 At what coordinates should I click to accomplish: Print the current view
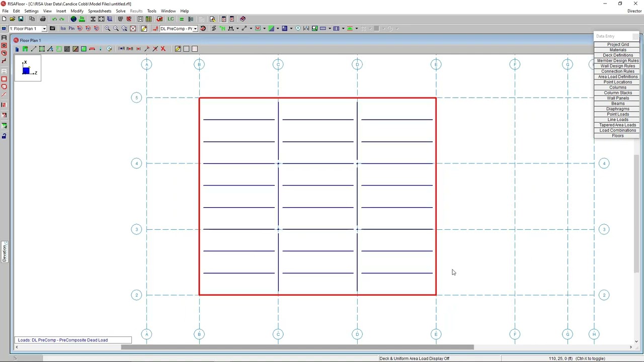click(x=43, y=19)
